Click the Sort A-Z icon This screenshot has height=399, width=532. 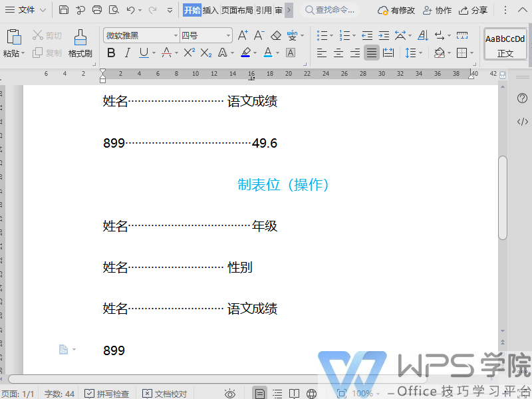click(x=423, y=35)
